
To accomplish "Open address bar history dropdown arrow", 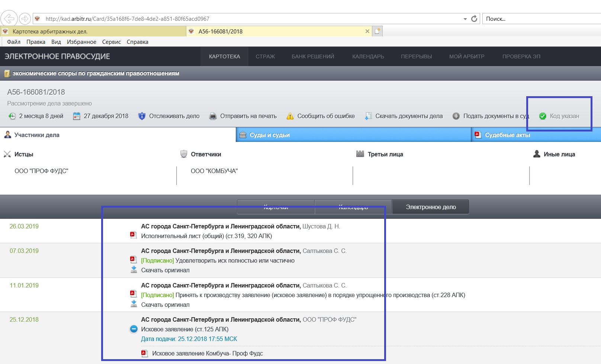I will click(465, 19).
